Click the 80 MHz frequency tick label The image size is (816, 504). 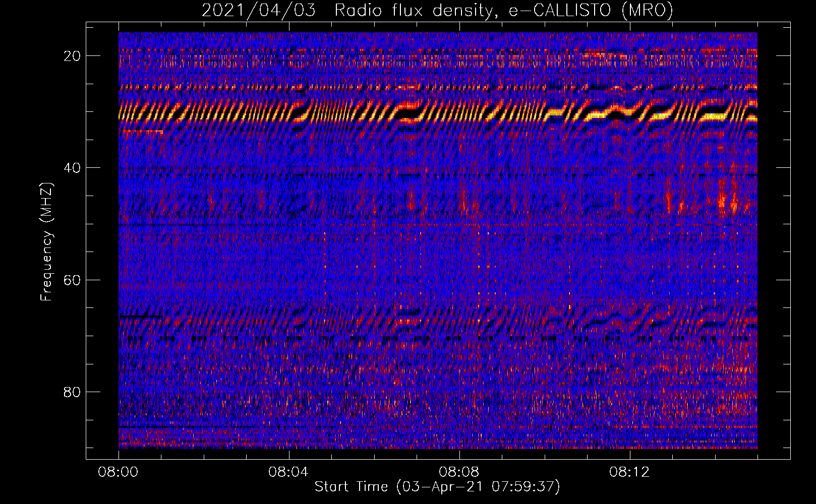[72, 392]
